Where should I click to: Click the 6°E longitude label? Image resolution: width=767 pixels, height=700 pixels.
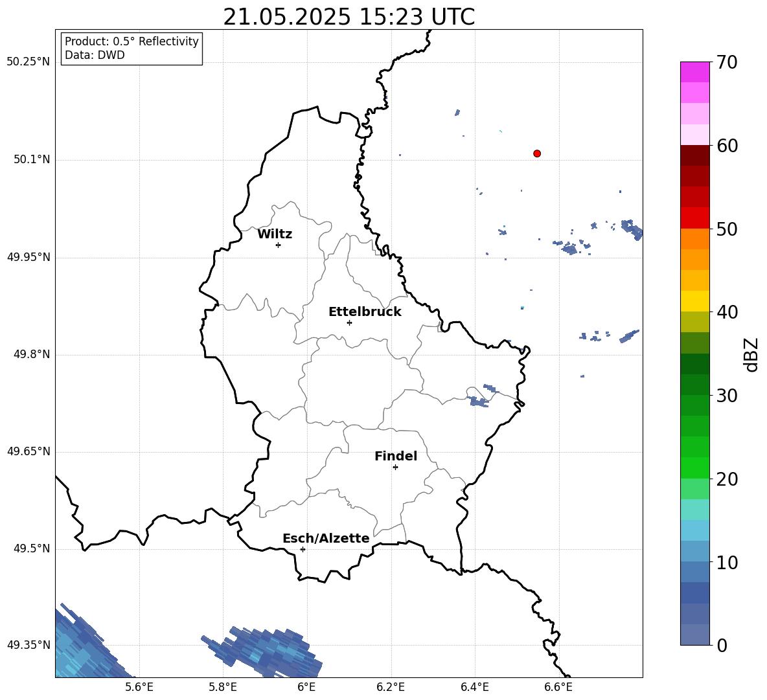tap(306, 687)
